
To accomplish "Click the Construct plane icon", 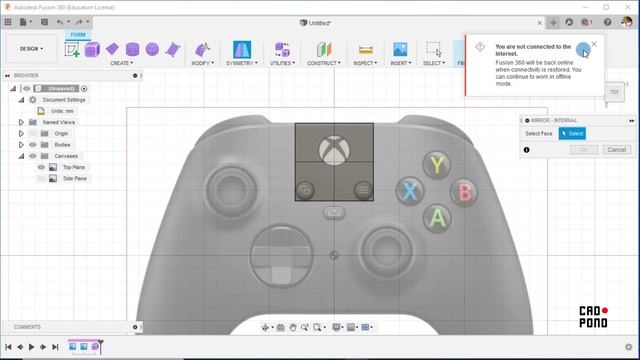I will [324, 50].
